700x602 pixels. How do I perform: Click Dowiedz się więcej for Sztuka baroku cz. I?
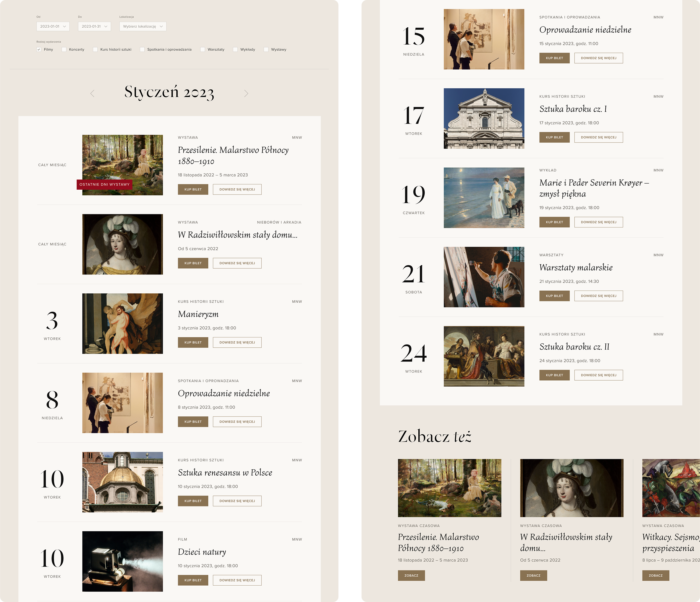click(x=598, y=137)
